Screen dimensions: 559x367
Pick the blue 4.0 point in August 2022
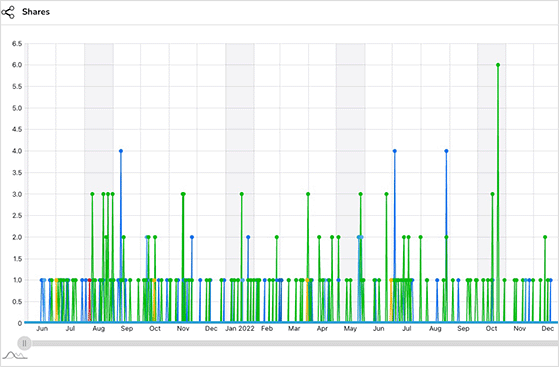pyautogui.click(x=446, y=151)
